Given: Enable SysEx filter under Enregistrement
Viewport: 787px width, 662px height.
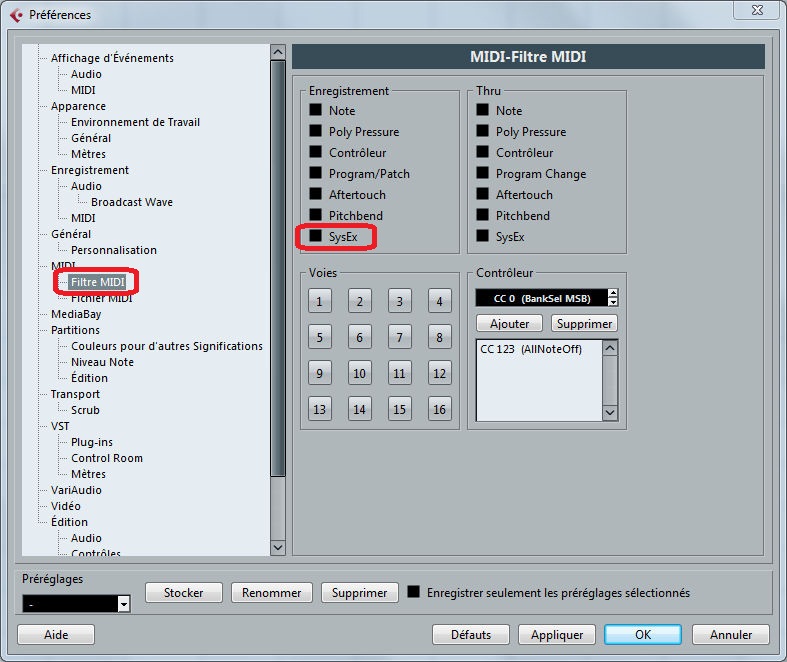Looking at the screenshot, I should 316,237.
